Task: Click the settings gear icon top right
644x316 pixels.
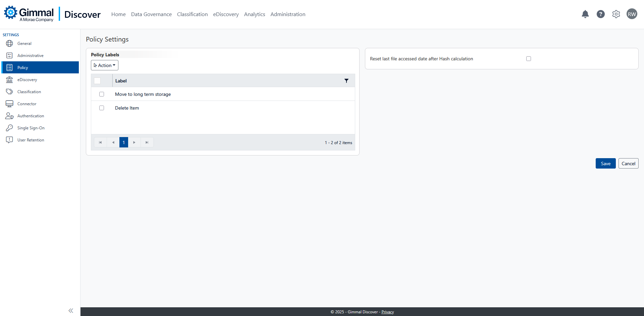Action: point(616,14)
